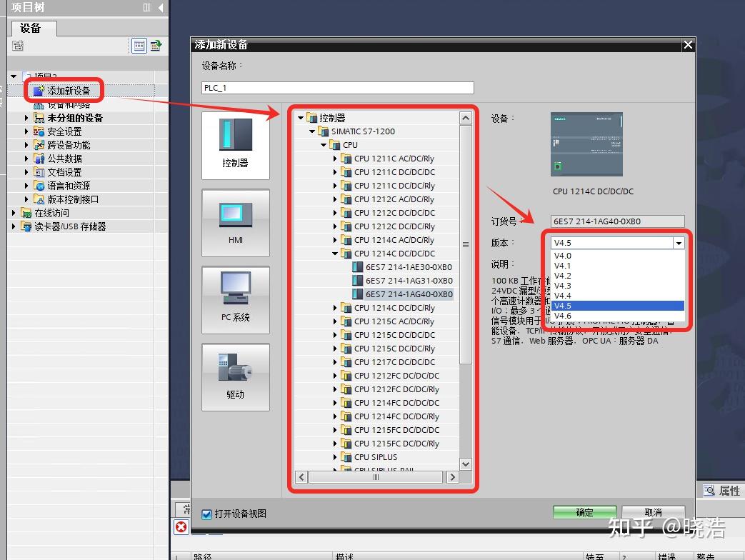Click the device tree scroll up arrow
745x560 pixels.
[x=466, y=118]
